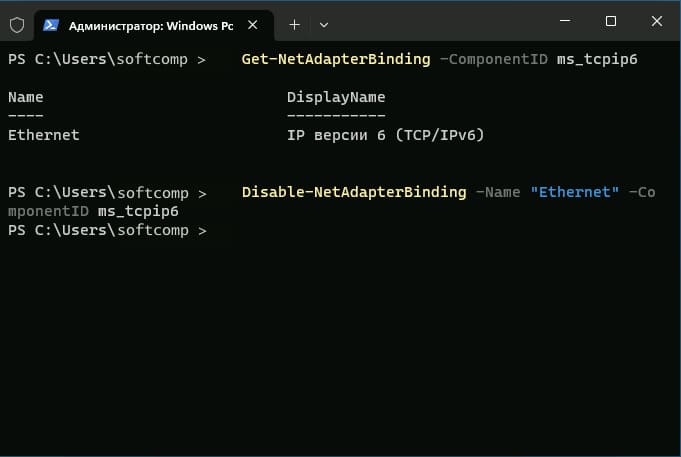Viewport: 681px width, 457px height.
Task: Click the ms_tcpip6 value on first line
Action: pos(597,60)
